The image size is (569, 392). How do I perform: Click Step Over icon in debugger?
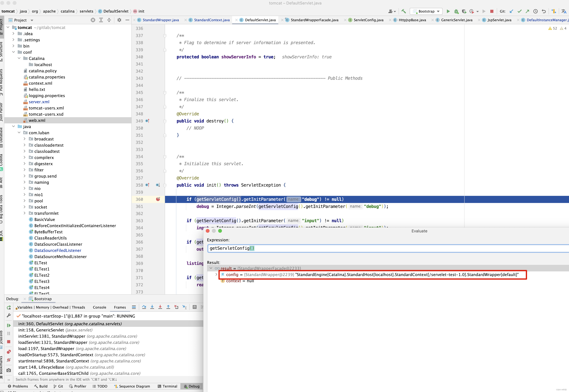point(144,307)
